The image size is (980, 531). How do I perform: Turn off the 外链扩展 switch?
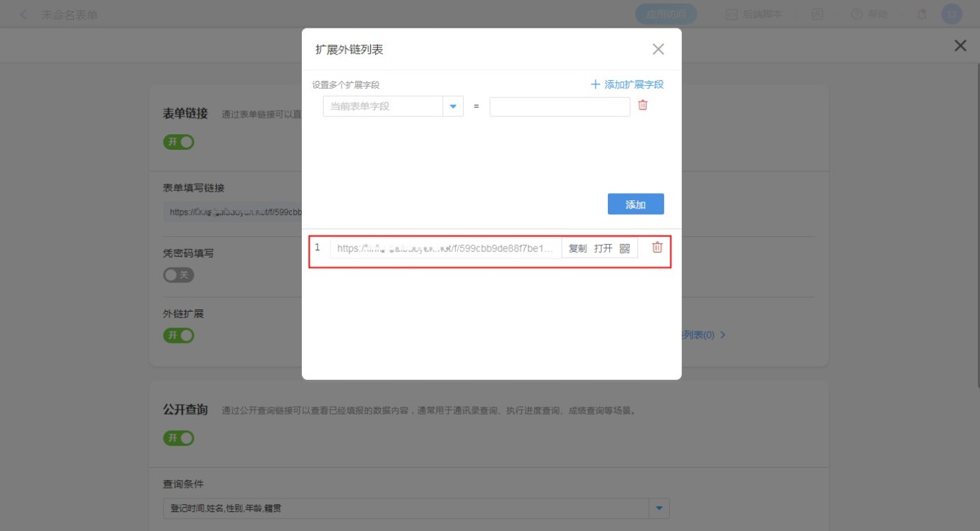click(x=178, y=335)
